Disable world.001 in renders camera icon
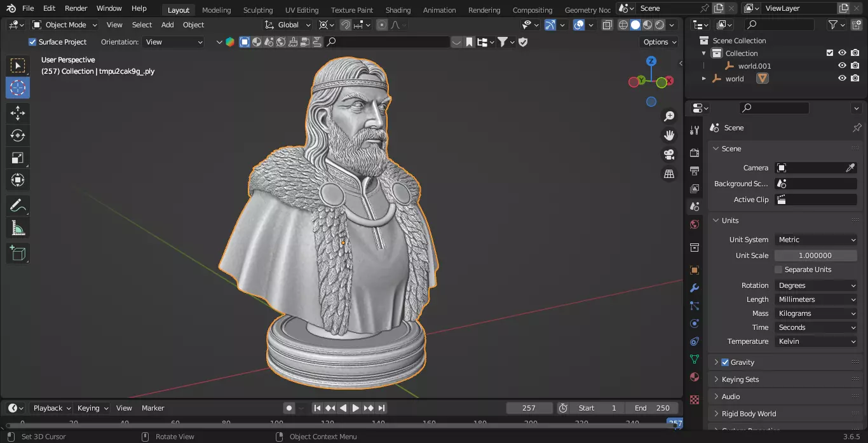Image resolution: width=868 pixels, height=443 pixels. coord(855,65)
